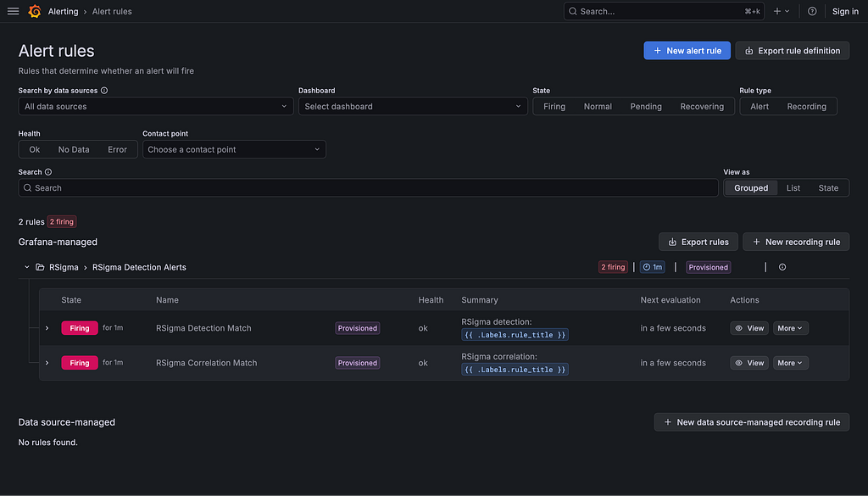Click the 2 firing badge beside 2 rules
This screenshot has width=868, height=496.
click(x=62, y=222)
